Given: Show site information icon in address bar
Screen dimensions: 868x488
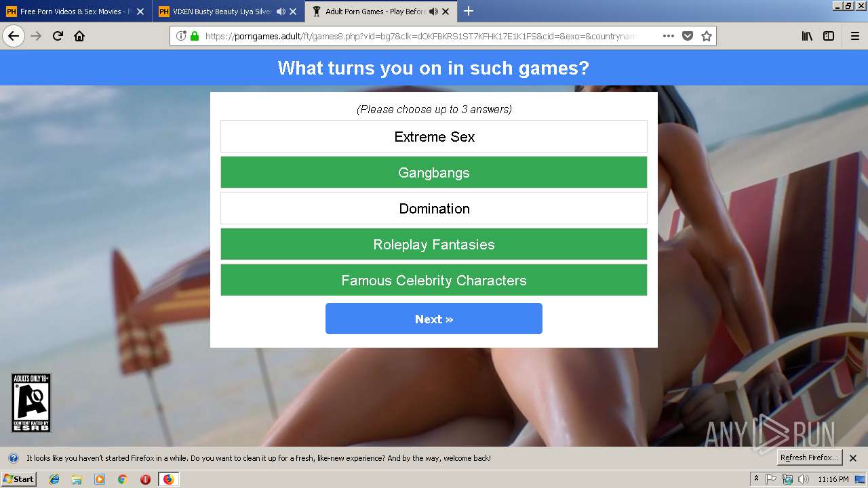Looking at the screenshot, I should click(181, 36).
